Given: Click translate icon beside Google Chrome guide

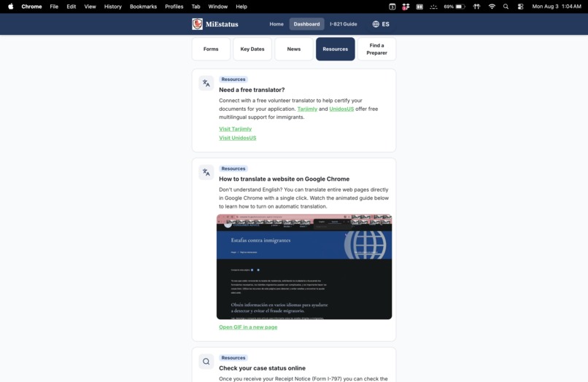Looking at the screenshot, I should pos(206,173).
